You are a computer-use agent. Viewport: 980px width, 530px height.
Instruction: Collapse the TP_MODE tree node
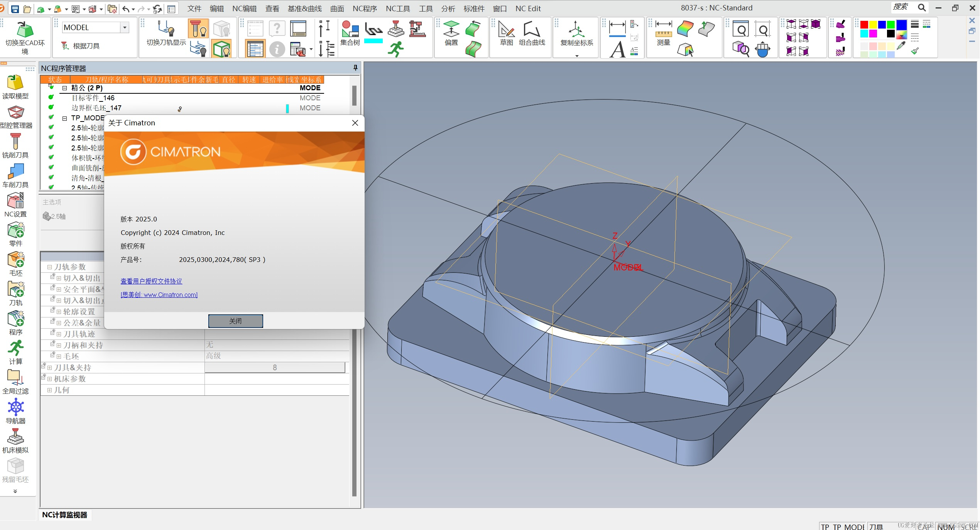[x=64, y=118]
